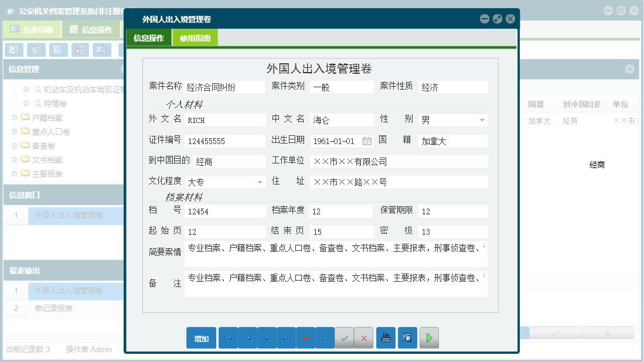
Task: Go to the first record in the navigator
Action: pyautogui.click(x=229, y=338)
